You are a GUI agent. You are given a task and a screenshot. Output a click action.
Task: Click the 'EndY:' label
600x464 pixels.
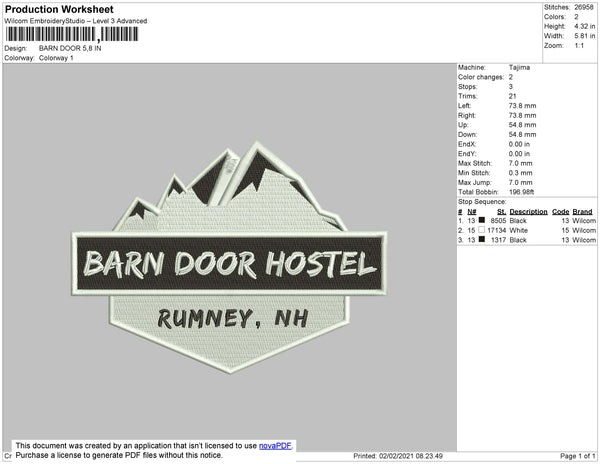click(467, 153)
